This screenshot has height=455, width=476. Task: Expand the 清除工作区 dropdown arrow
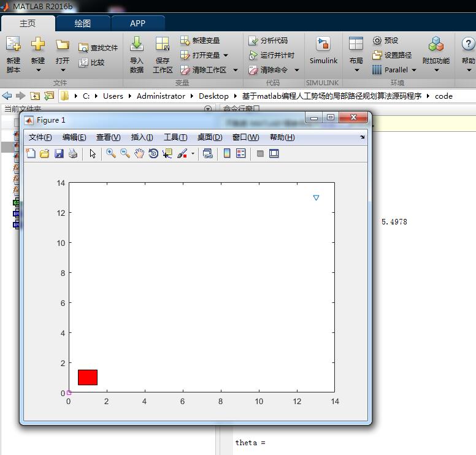[236, 70]
